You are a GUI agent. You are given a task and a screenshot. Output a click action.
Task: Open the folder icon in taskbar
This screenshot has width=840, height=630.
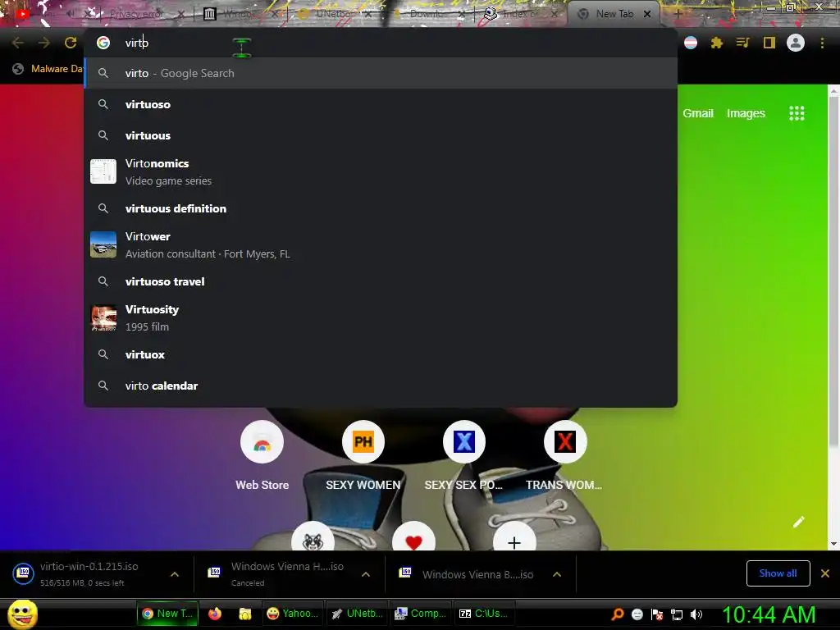coord(244,614)
